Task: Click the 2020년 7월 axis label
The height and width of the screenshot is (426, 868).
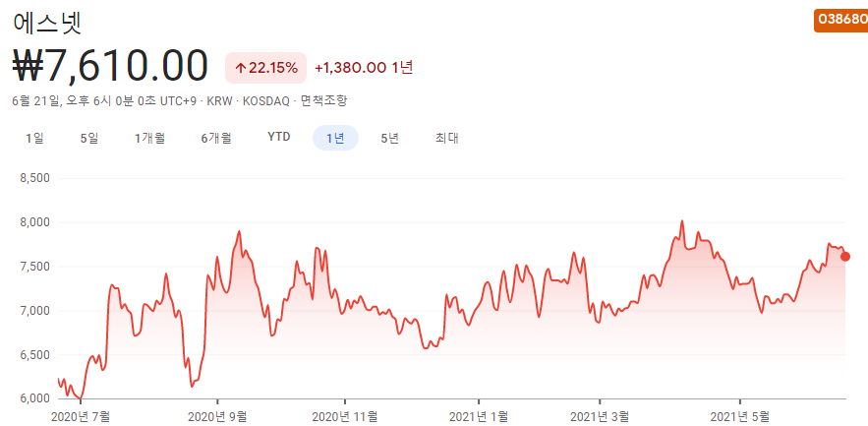Action: tap(81, 415)
